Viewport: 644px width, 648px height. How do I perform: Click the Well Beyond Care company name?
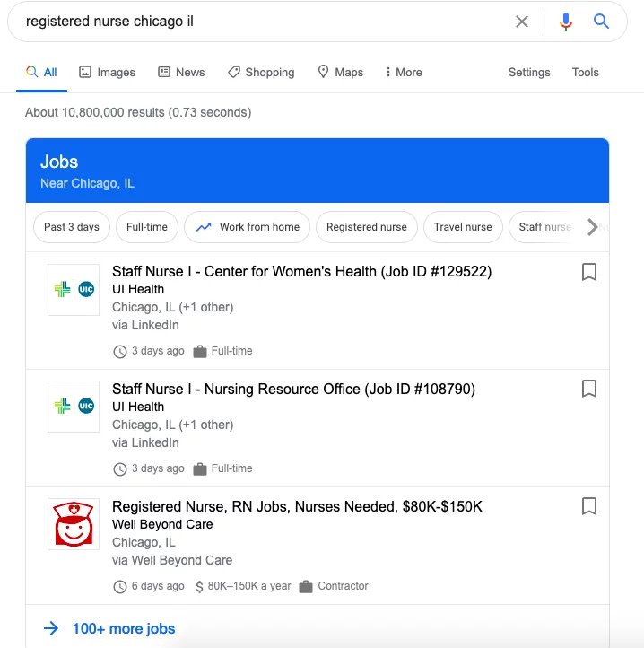(162, 524)
